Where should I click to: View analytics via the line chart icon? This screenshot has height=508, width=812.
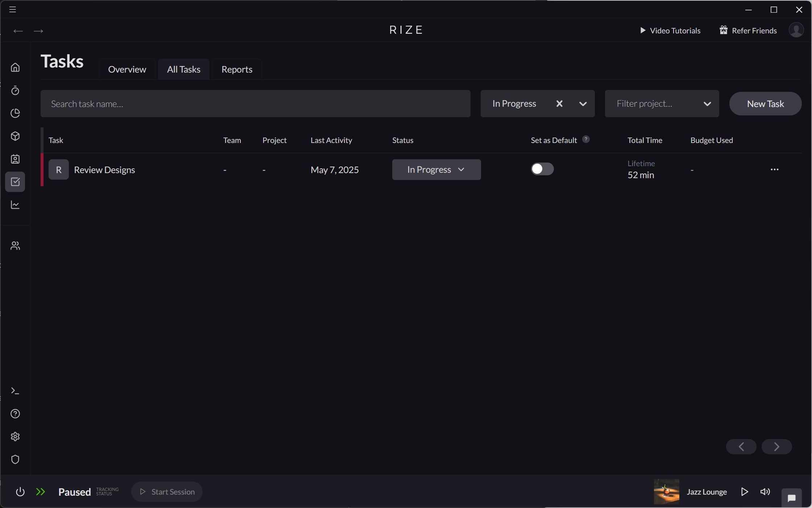pos(15,205)
